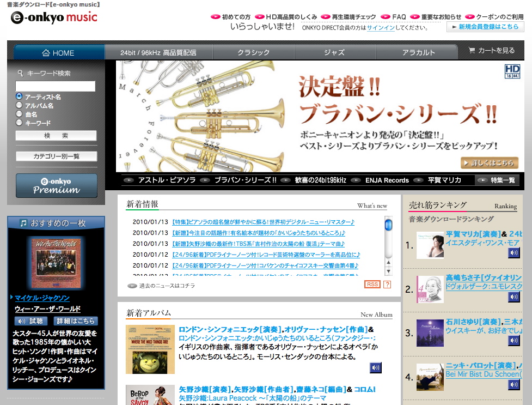Play sample of London Sinfonietta album
Viewport: 532px width, 405px height.
pos(375,367)
